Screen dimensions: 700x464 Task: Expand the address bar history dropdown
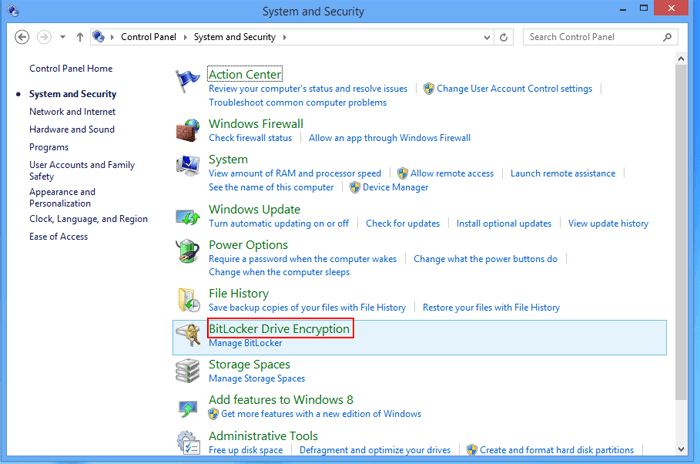click(487, 38)
